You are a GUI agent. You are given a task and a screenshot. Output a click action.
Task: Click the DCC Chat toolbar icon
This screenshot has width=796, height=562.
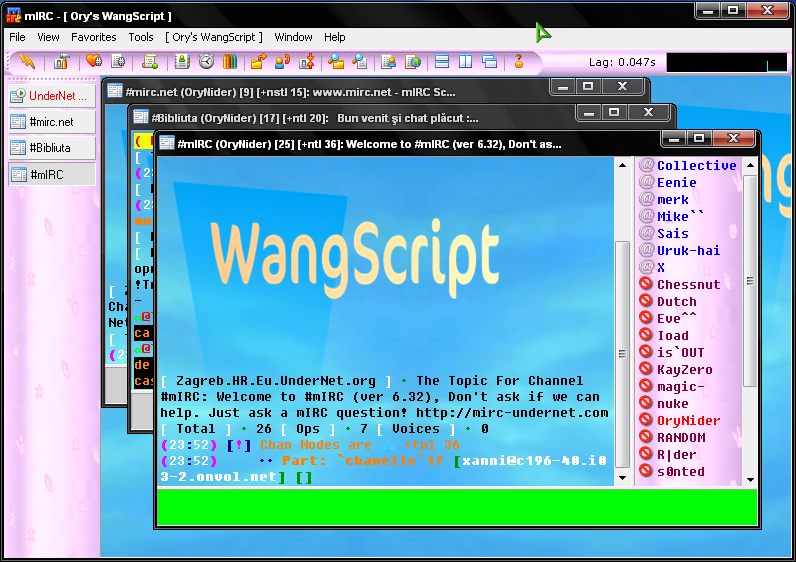(x=282, y=62)
